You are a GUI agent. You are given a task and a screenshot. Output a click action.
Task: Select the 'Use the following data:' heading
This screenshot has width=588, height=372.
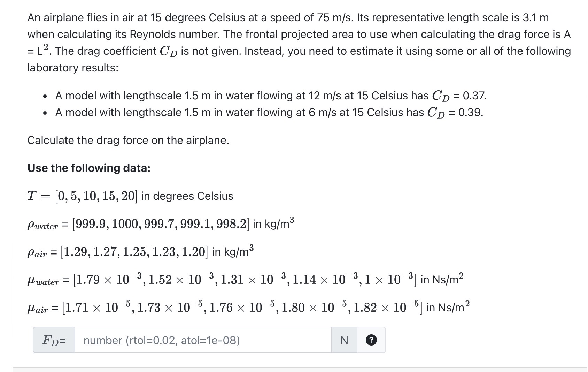click(89, 168)
